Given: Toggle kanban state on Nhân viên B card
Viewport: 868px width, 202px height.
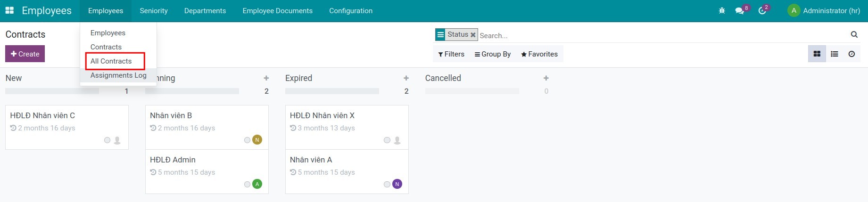Looking at the screenshot, I should click(x=247, y=140).
